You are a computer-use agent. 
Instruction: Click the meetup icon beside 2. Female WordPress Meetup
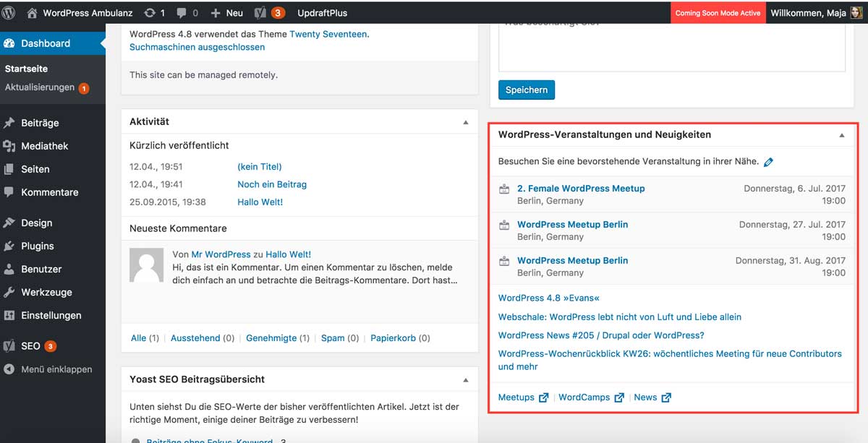(504, 189)
